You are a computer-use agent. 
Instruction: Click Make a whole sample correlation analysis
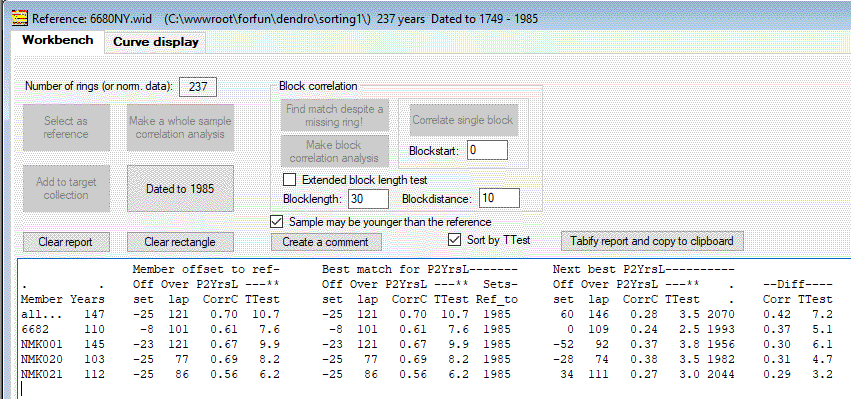coord(180,128)
